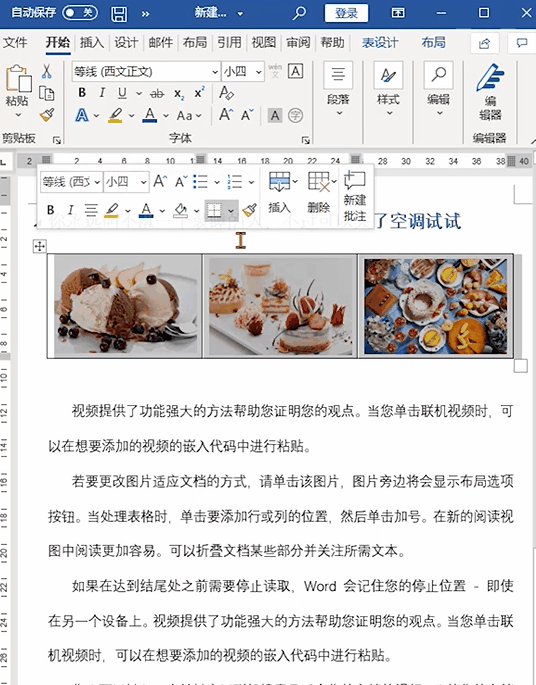
Task: Open the Change Case Aa menu
Action: [189, 116]
